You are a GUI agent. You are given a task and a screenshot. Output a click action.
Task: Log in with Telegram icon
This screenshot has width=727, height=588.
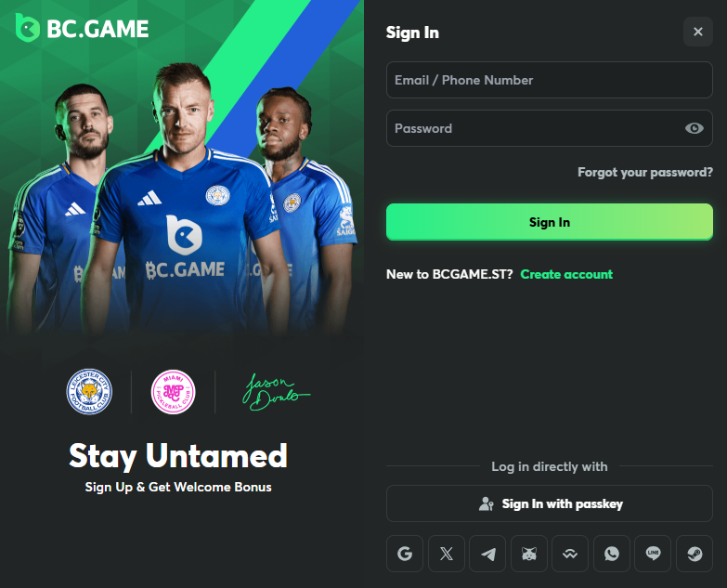pos(487,554)
